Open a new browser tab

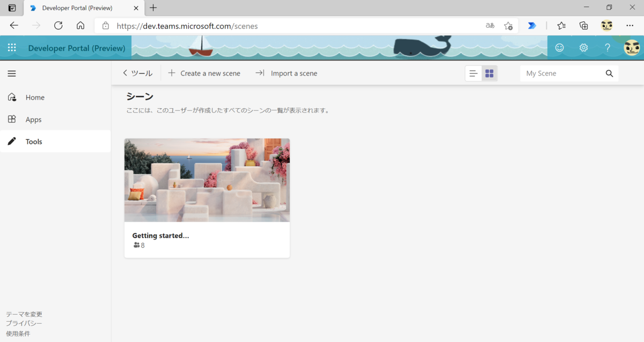point(153,8)
